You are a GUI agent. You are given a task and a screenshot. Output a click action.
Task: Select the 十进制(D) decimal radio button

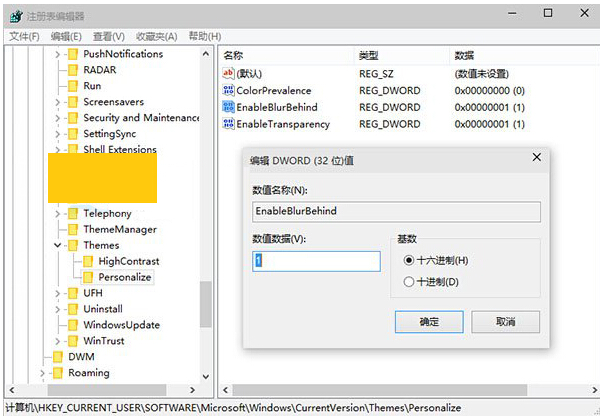click(408, 282)
